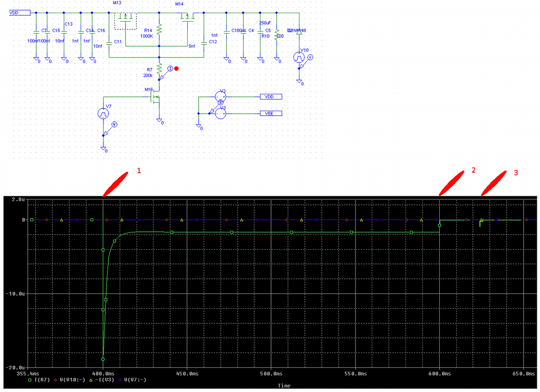Screen dimensions: 540x392
Task: Select the V(V7:-) trace in legend
Action: [132, 379]
